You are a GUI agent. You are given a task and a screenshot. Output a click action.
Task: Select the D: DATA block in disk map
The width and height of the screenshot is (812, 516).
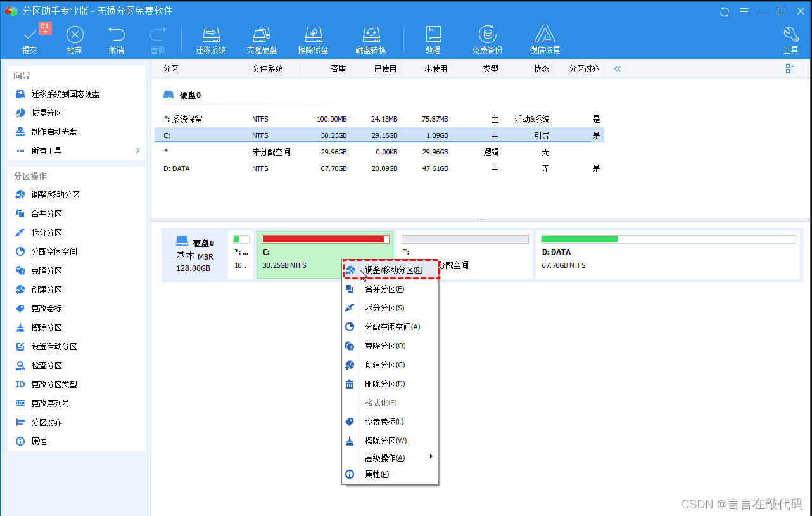[x=669, y=255]
